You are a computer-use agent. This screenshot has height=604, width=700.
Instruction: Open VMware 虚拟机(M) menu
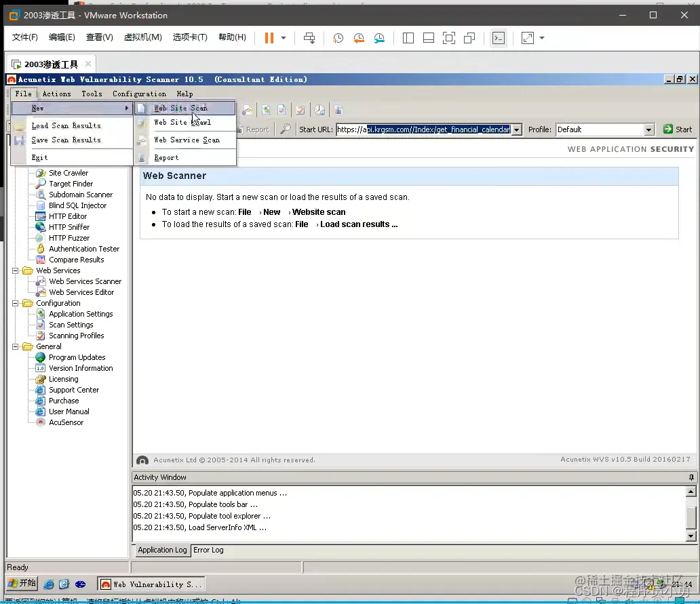point(143,37)
